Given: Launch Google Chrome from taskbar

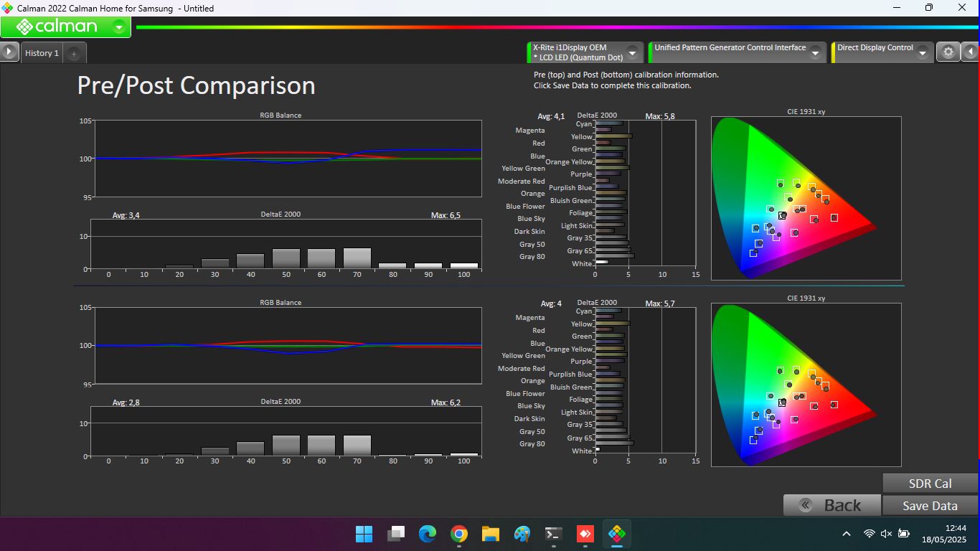Looking at the screenshot, I should (x=459, y=534).
